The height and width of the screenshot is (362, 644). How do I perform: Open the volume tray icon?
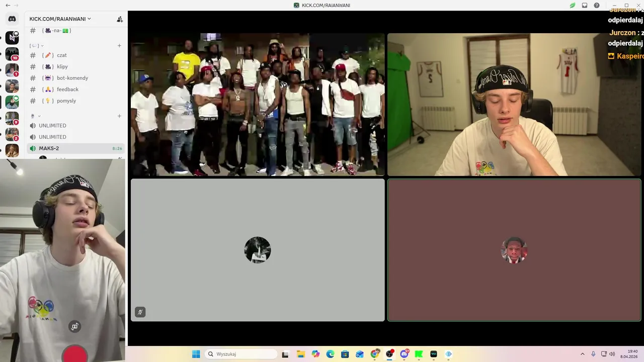click(612, 354)
